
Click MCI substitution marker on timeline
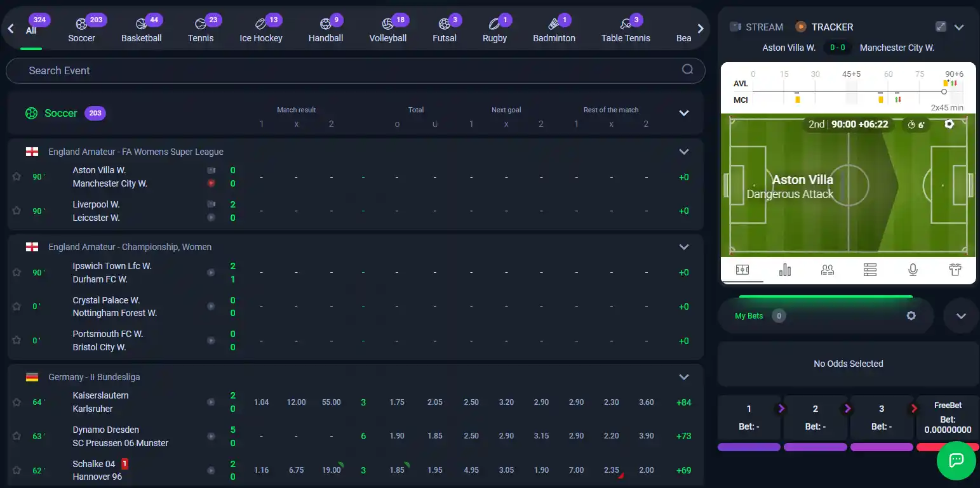click(897, 100)
